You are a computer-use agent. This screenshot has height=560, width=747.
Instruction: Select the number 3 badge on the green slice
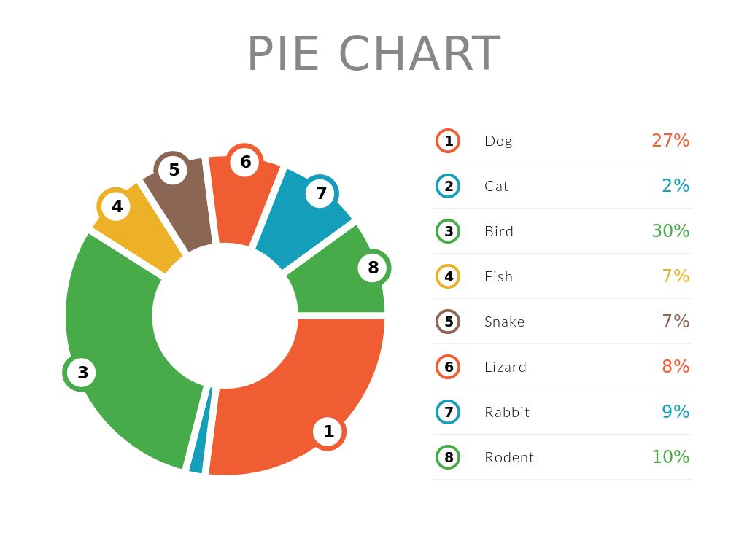(x=82, y=373)
